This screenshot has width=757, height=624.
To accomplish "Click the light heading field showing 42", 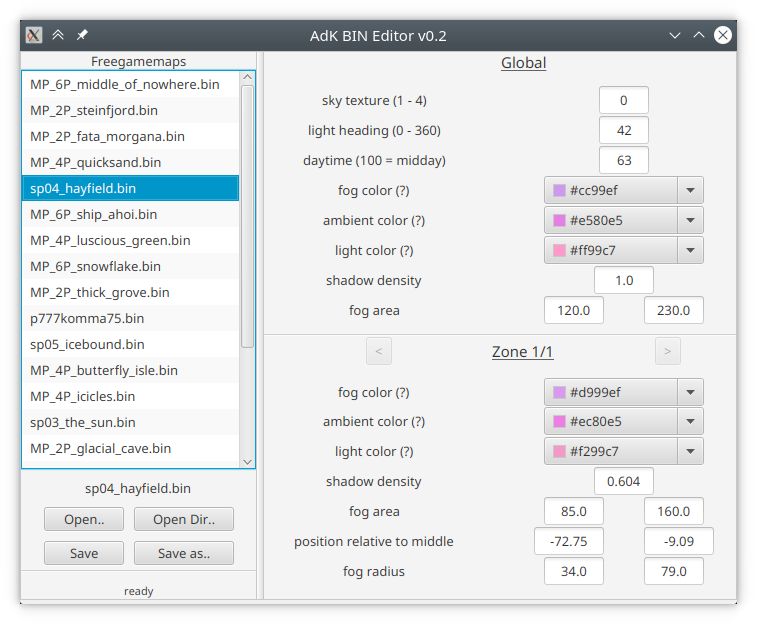I will click(x=624, y=130).
